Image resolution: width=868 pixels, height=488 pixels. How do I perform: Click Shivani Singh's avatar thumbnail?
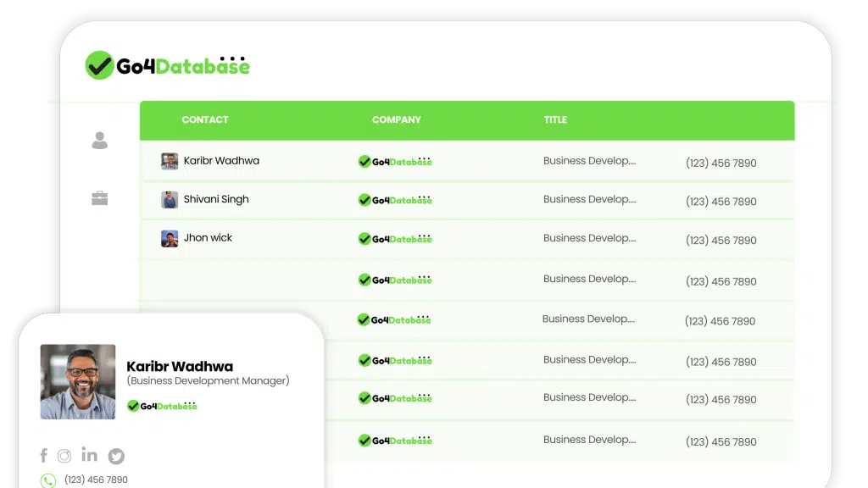[x=170, y=200]
